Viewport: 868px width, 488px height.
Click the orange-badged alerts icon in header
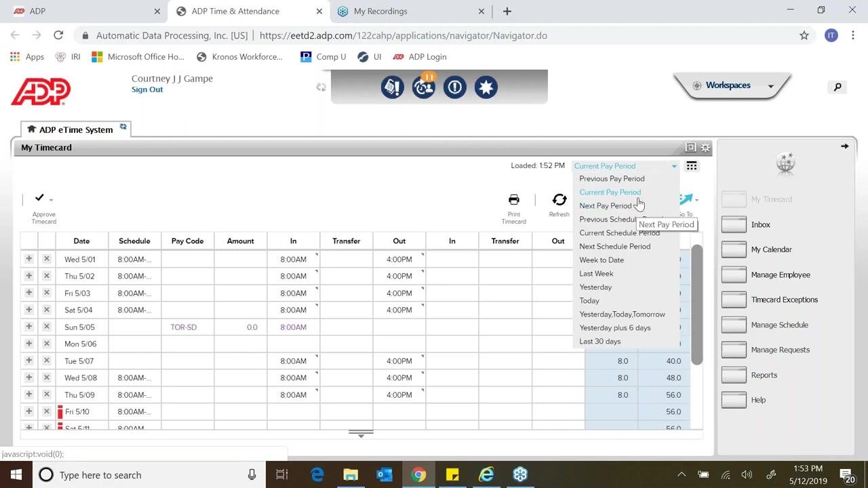[424, 87]
